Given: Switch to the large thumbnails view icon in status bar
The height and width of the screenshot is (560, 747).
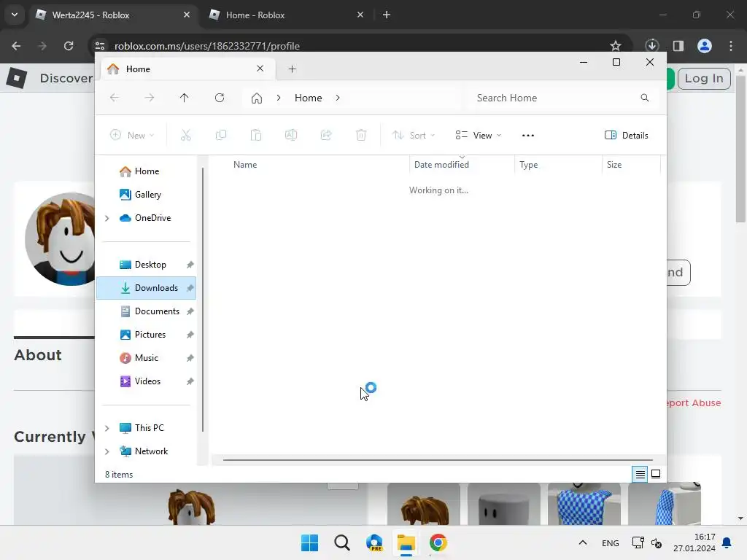Looking at the screenshot, I should coord(656,474).
